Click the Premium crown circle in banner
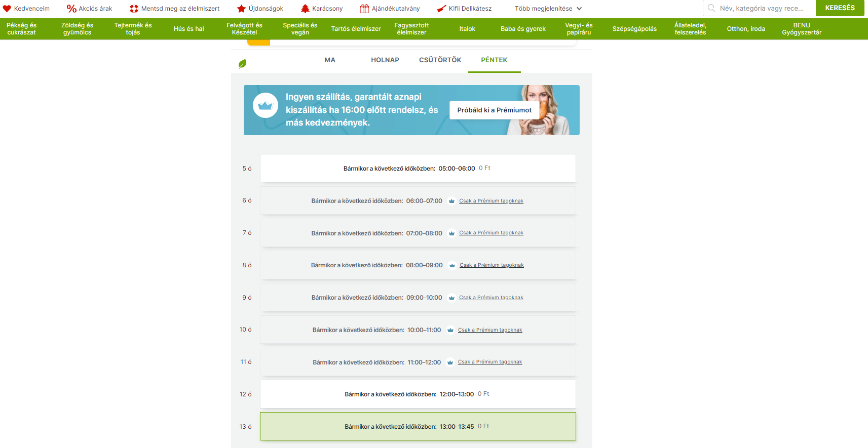Screen dimensions: 868x448 [266, 106]
